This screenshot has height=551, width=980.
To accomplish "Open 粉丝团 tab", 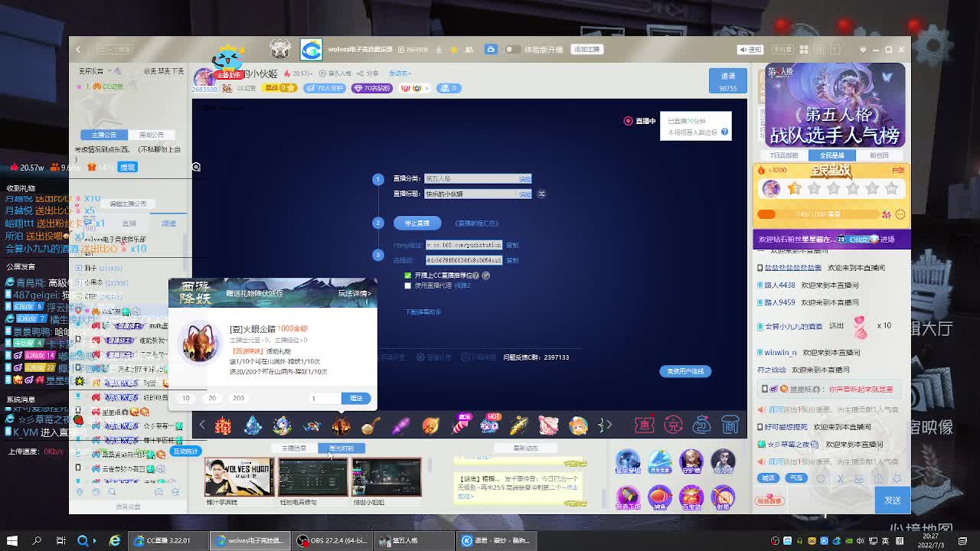I will click(879, 155).
